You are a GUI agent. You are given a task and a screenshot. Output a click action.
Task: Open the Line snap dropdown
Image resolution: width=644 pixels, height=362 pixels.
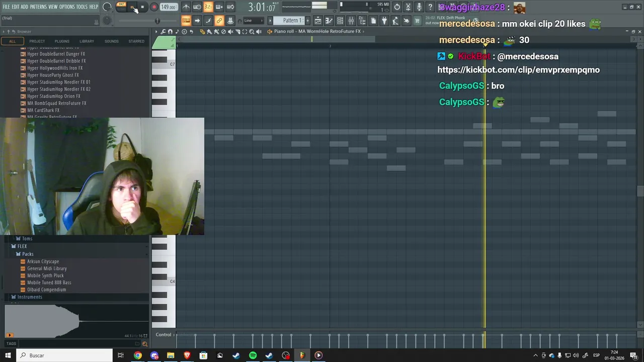pos(254,21)
